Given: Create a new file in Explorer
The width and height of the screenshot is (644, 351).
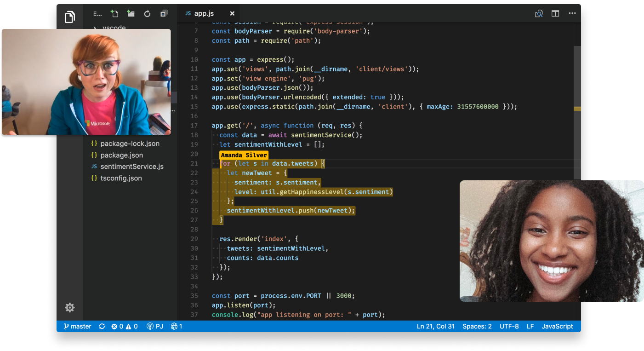Looking at the screenshot, I should coord(114,14).
